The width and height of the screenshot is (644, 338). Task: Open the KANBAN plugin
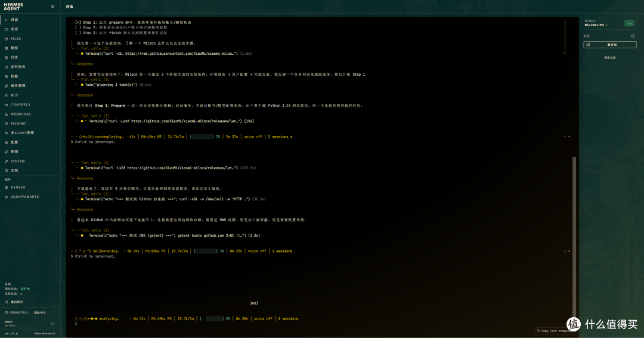[30, 187]
